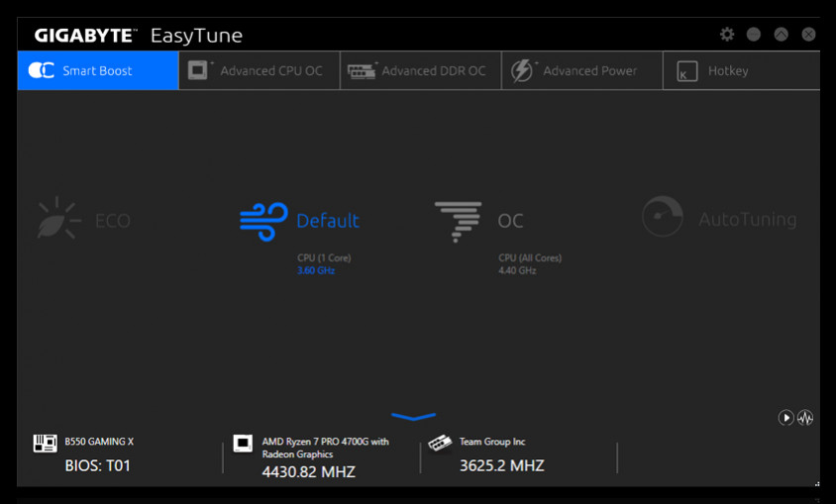
Task: Minimize the EasyTune window
Action: tap(754, 35)
